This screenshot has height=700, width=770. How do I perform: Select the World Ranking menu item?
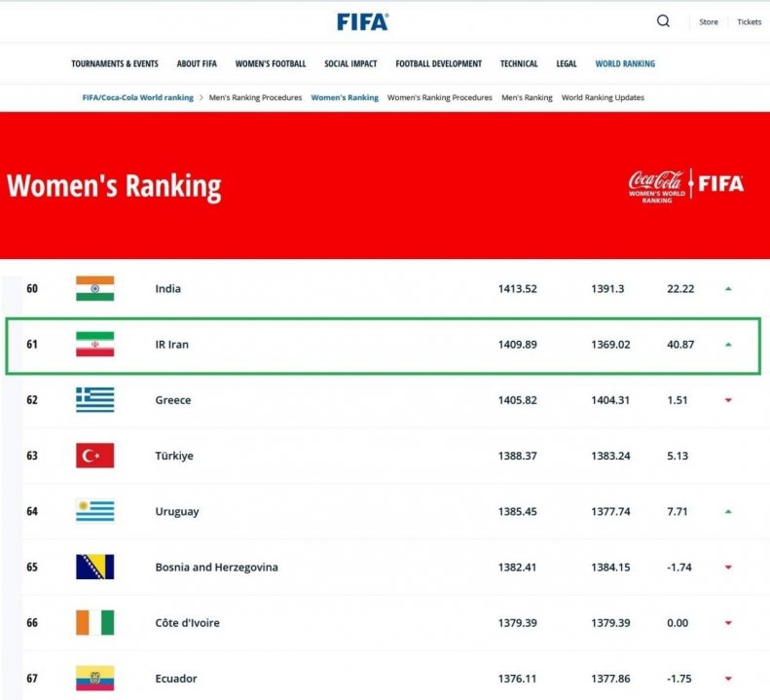pyautogui.click(x=625, y=64)
